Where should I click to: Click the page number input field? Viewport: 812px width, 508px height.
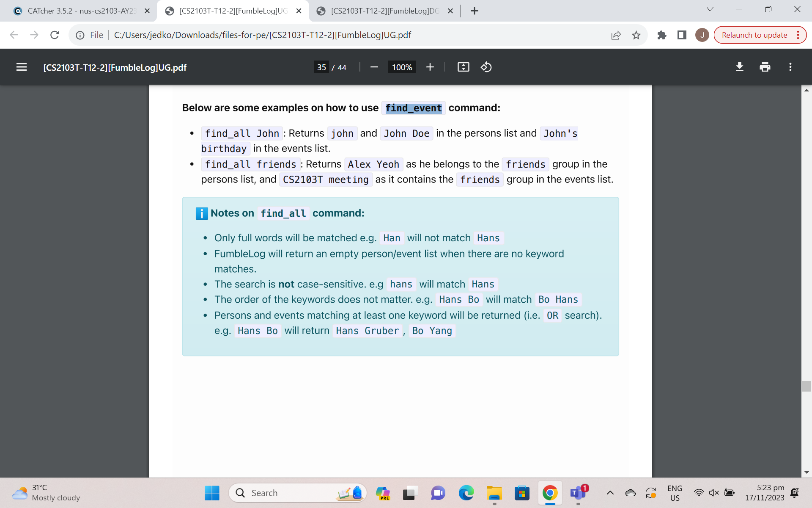point(321,67)
